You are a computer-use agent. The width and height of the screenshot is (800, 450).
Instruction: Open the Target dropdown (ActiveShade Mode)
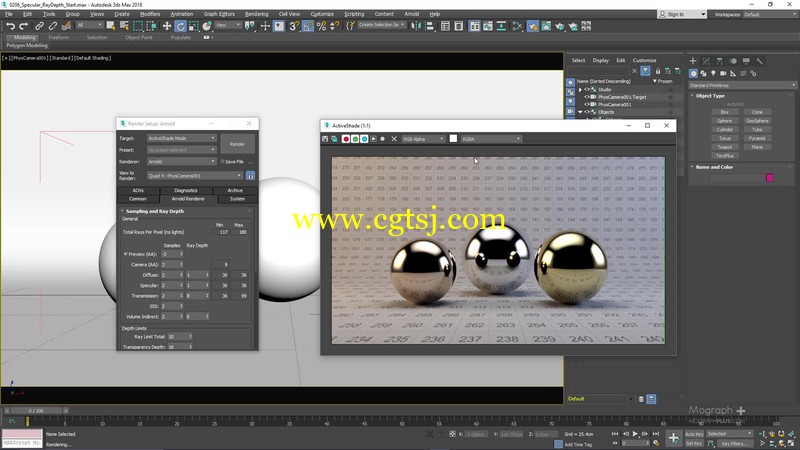click(x=182, y=138)
